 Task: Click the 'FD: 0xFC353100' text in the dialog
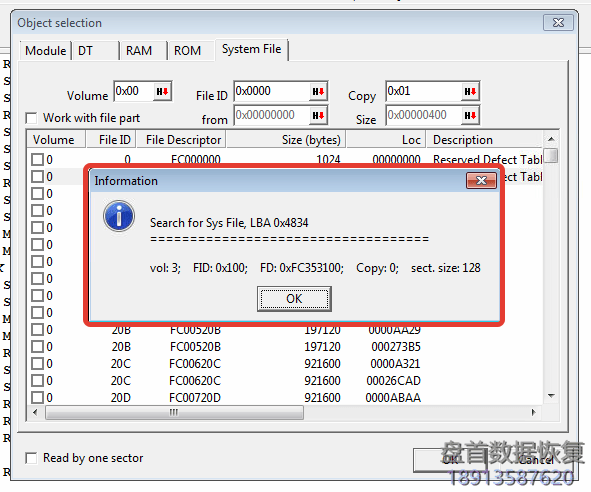(x=302, y=268)
